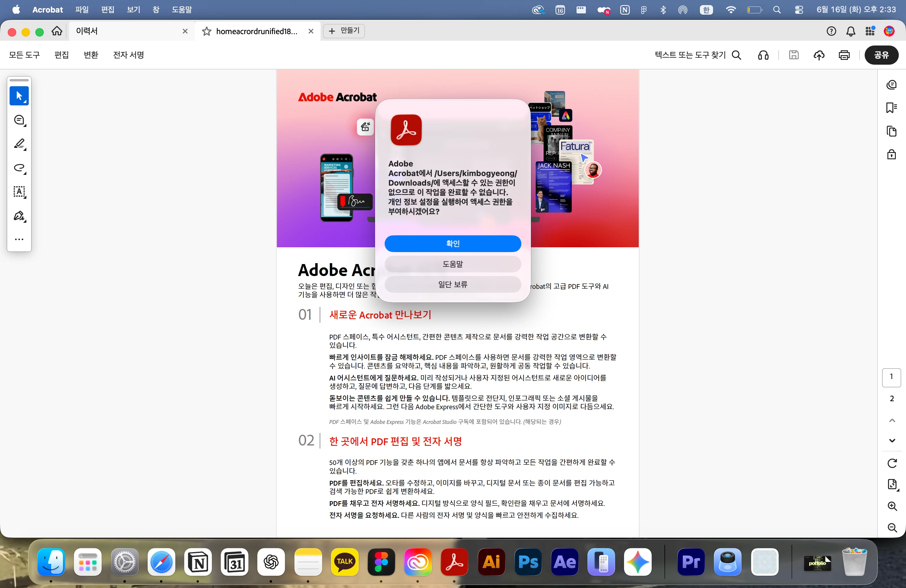Open the 보기 menu in menu bar
This screenshot has width=906, height=588.
tap(134, 10)
